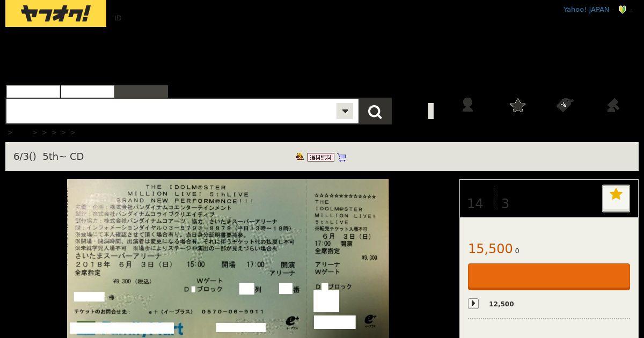Open the Yahoo! JAPAN link
The height and width of the screenshot is (338, 644).
click(586, 10)
